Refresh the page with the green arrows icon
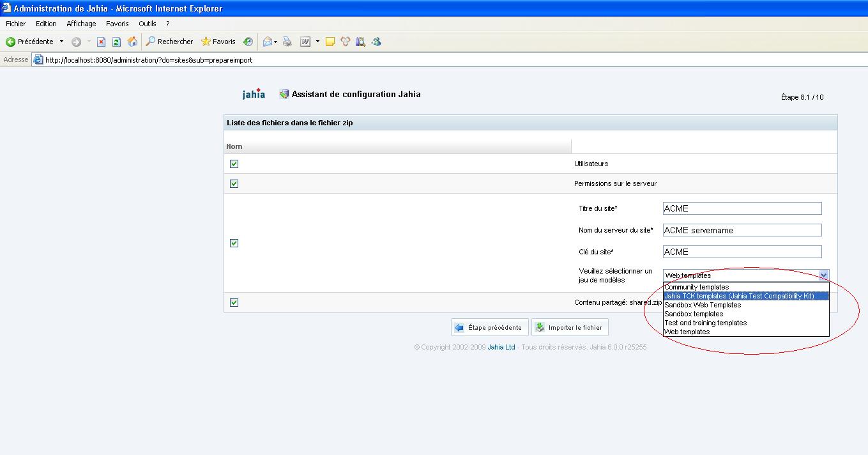This screenshot has height=455, width=868. [116, 42]
